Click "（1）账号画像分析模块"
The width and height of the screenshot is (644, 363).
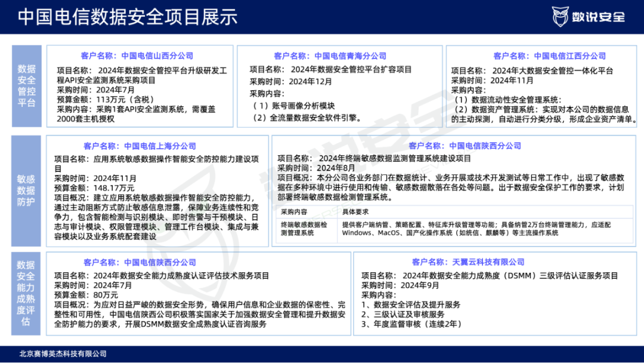[292, 106]
